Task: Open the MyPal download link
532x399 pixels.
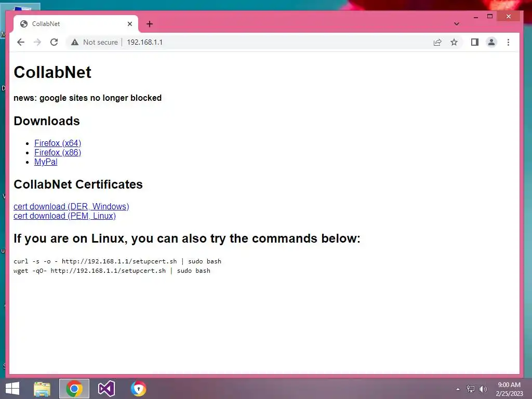Action: pyautogui.click(x=46, y=162)
